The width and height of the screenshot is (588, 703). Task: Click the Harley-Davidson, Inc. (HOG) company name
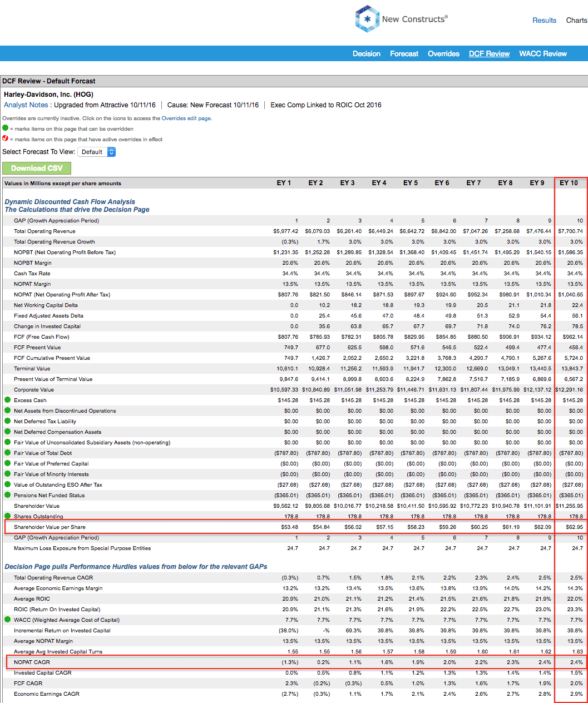coord(48,95)
